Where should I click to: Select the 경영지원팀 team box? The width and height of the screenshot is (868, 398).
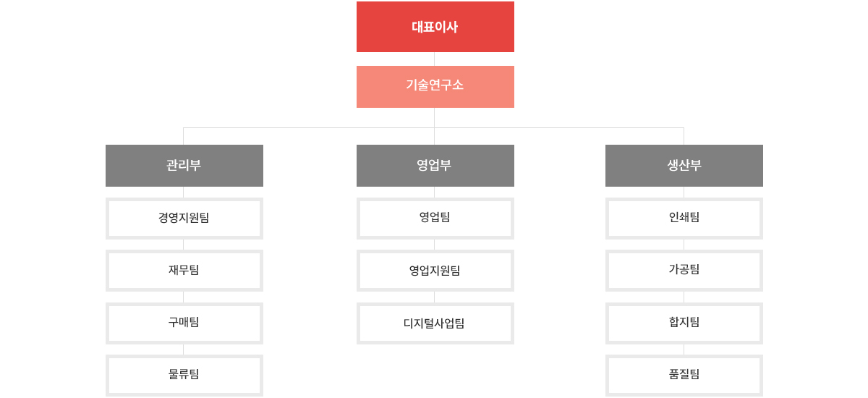[184, 219]
